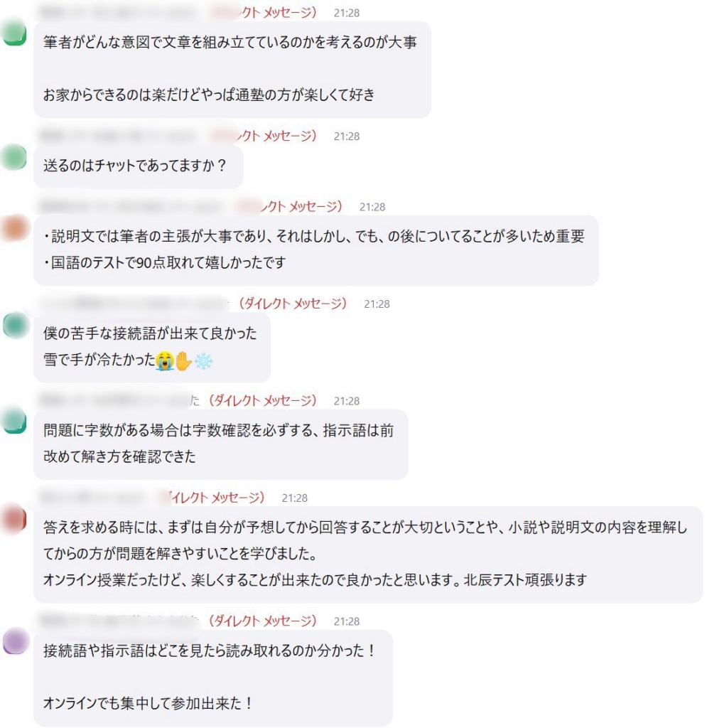Click the orange avatar beside 説明文では message
The image size is (707, 728).
(14, 227)
